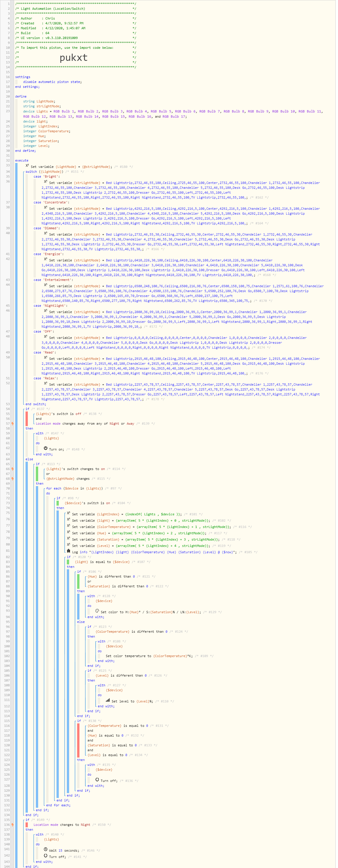Click the variable icon on statement #178 under 'Relax'

[x=46, y=383]
